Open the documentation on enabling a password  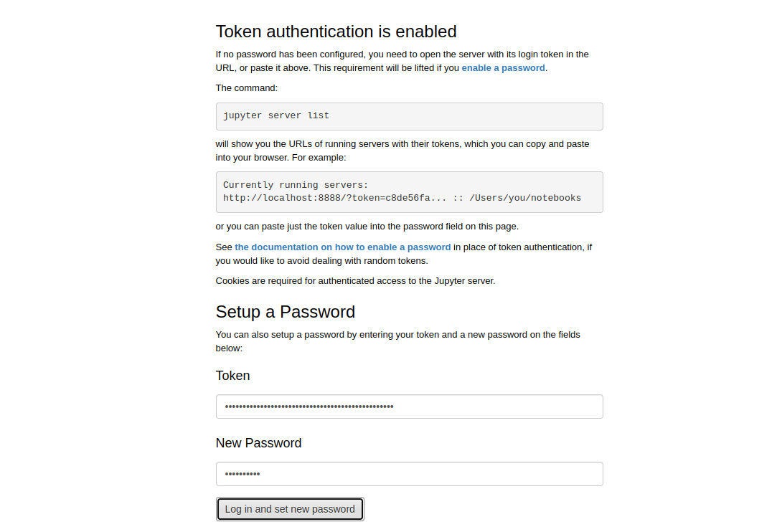click(343, 247)
